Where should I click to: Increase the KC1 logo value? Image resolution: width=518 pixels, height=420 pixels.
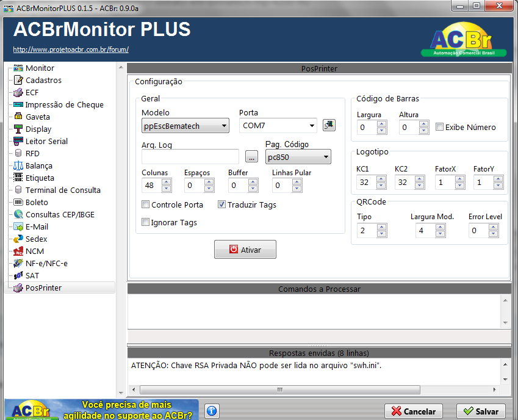381,179
